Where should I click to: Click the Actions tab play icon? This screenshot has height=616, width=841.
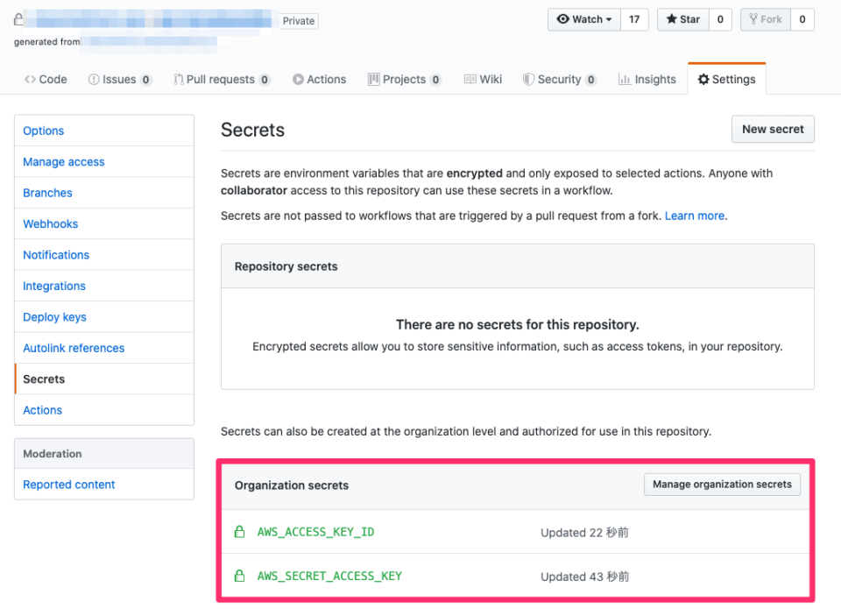tap(298, 80)
